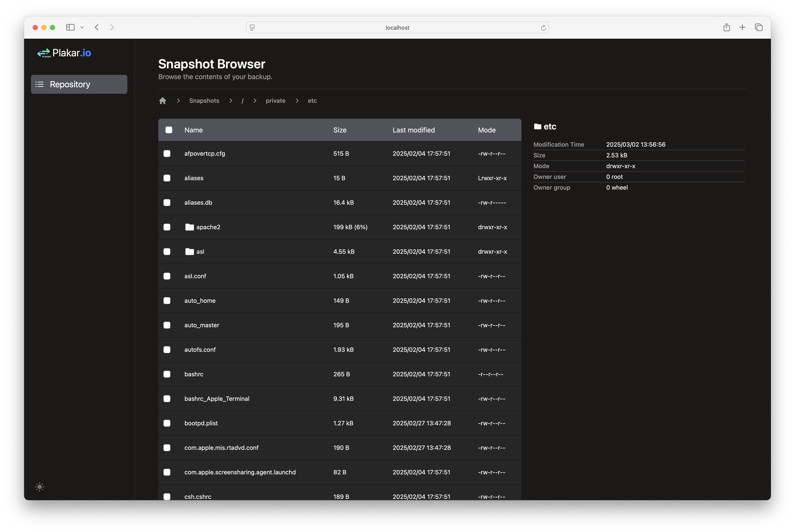The width and height of the screenshot is (795, 532).
Task: Check the bashrc row checkbox
Action: tap(167, 374)
